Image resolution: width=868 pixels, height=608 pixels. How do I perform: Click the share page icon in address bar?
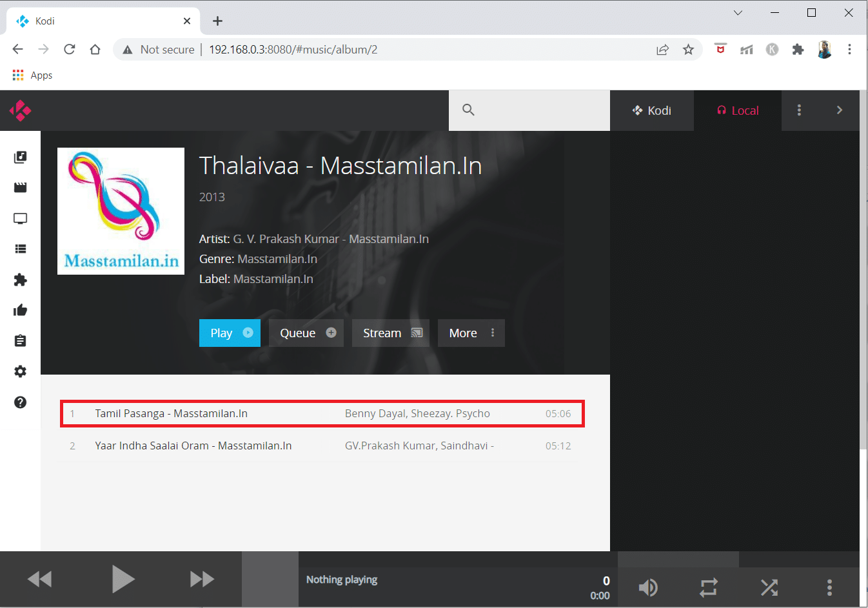662,50
